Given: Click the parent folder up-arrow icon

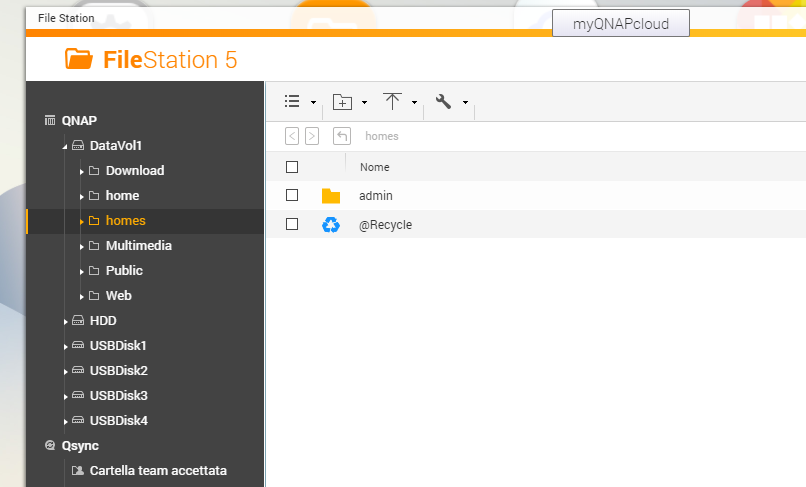Looking at the screenshot, I should pyautogui.click(x=342, y=136).
